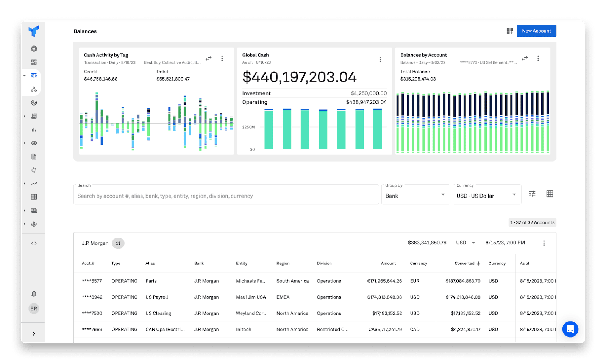Screen dimensions: 606x364
Task: Open the notifications bell in sidebar
Action: coord(34,294)
